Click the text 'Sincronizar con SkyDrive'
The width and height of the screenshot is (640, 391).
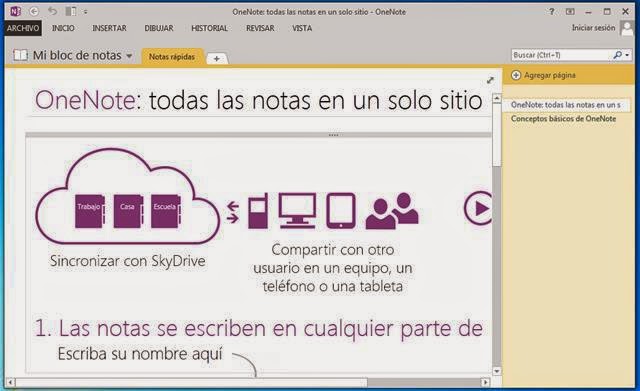click(128, 261)
